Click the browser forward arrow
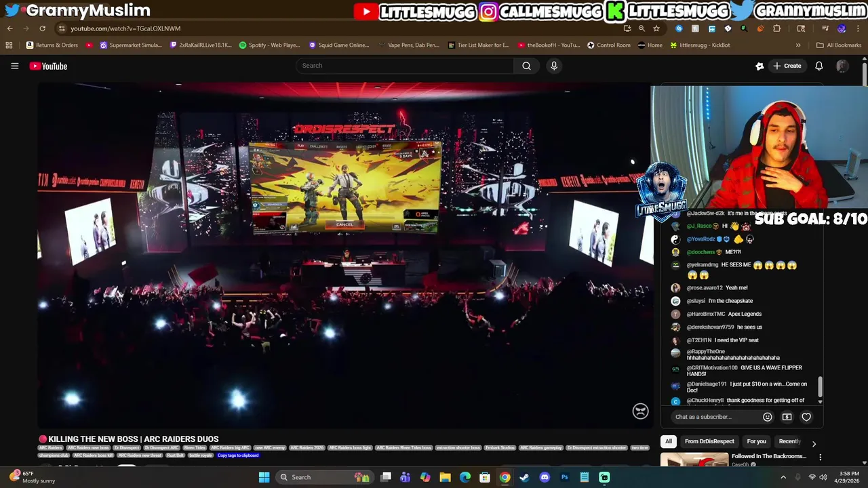This screenshot has width=868, height=488. (26, 28)
